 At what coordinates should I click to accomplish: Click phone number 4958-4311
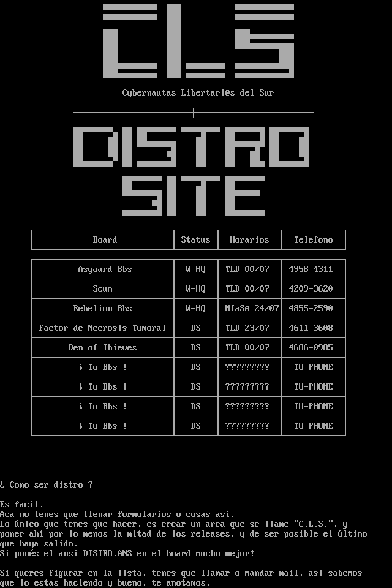(x=311, y=269)
